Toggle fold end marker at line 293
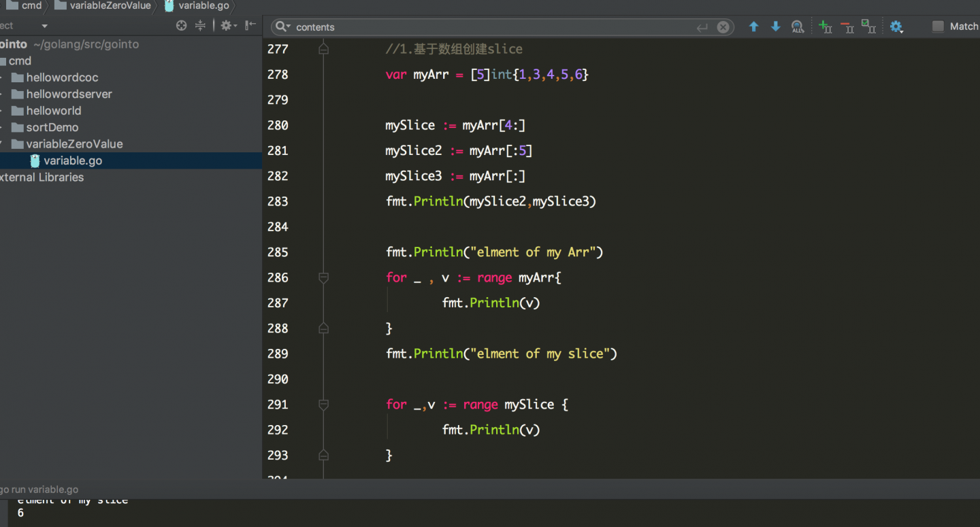 [323, 455]
